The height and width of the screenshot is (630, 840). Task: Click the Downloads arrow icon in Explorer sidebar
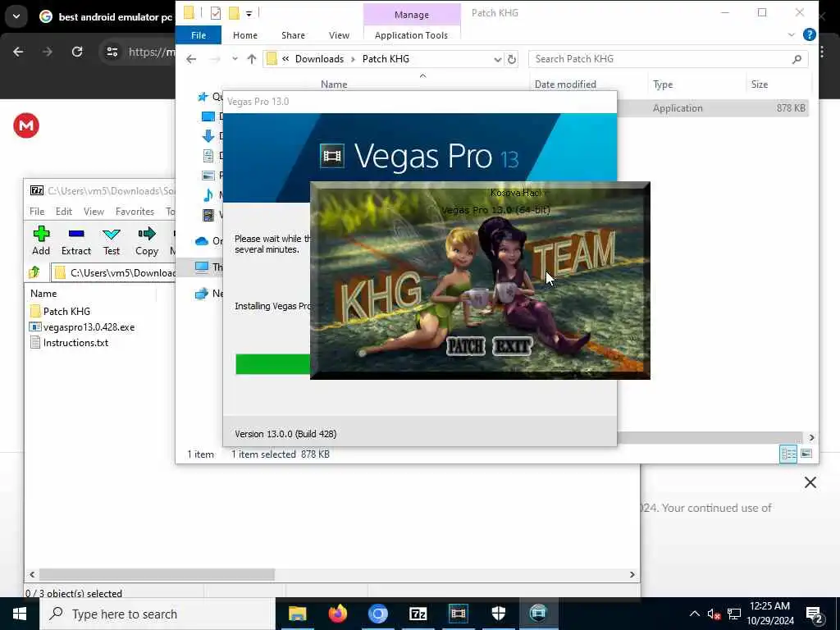pyautogui.click(x=208, y=136)
